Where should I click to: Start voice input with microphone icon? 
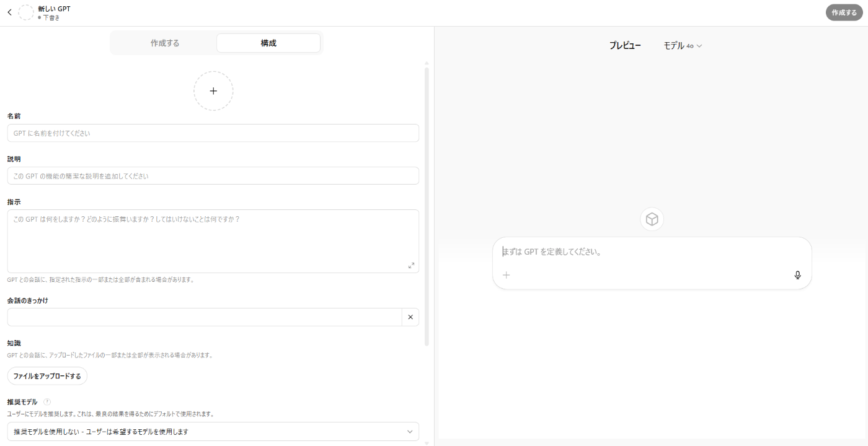798,275
